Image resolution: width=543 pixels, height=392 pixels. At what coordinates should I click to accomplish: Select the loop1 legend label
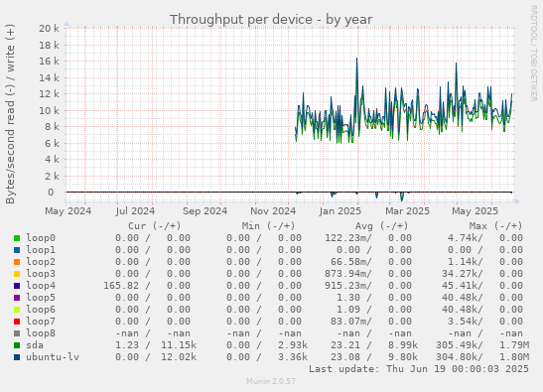coord(41,250)
